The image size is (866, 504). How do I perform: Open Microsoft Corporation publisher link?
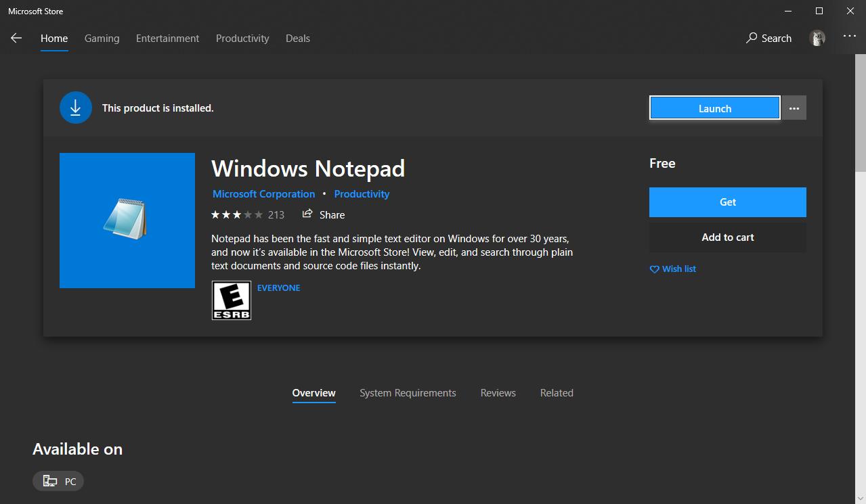[x=264, y=194]
